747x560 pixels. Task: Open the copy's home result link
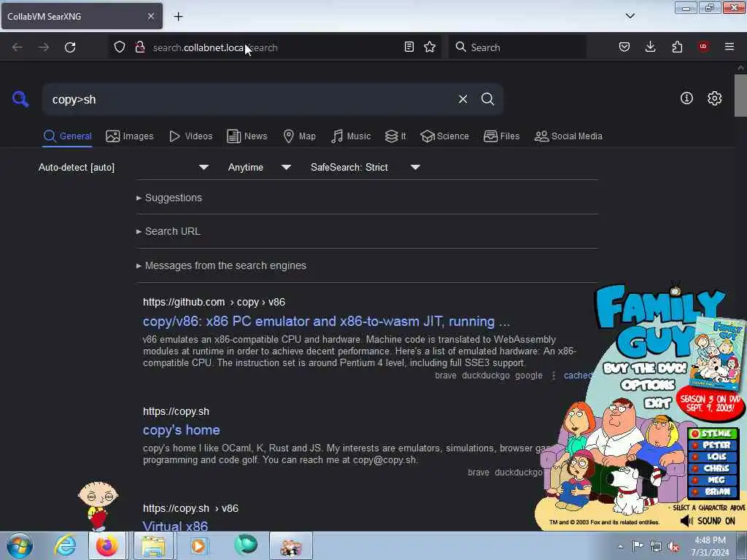pos(182,430)
